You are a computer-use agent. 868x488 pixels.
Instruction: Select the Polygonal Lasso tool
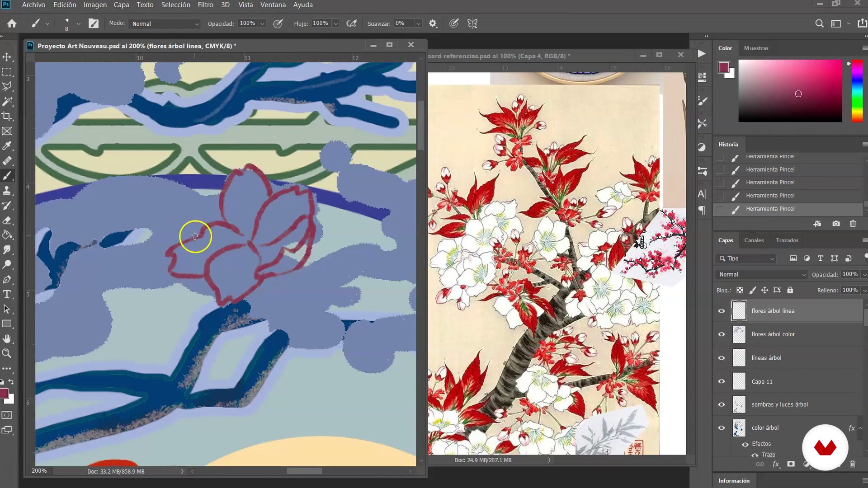pos(7,86)
